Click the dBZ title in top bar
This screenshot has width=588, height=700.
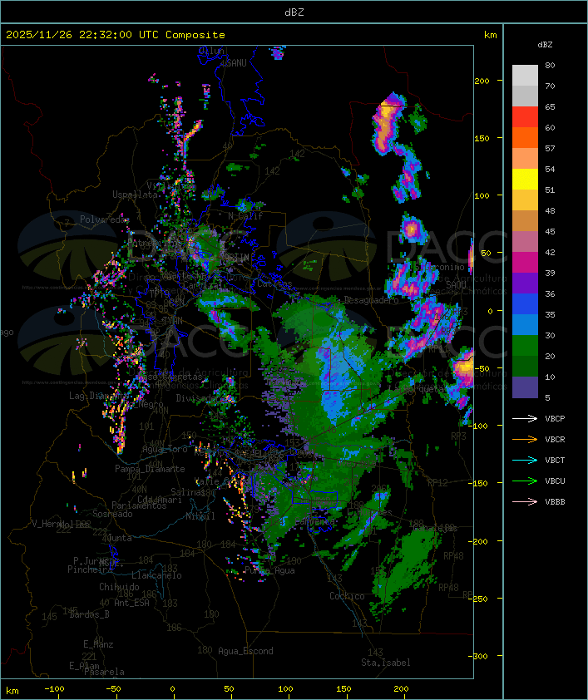294,12
